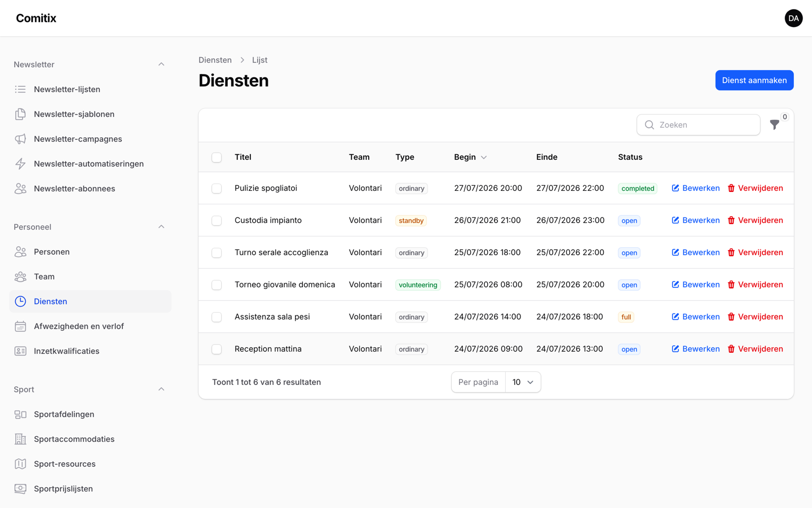Collapse the Sport sidebar group

click(161, 389)
